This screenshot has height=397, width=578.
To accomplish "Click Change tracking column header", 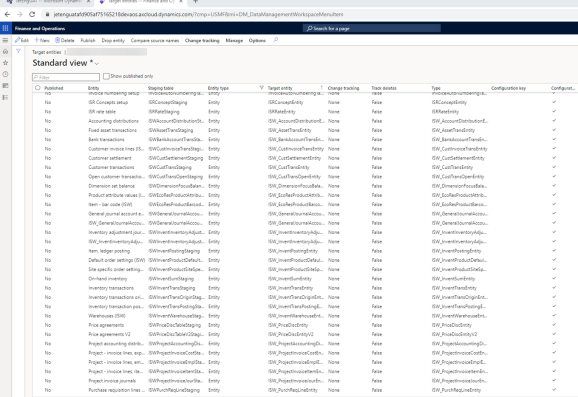I will [343, 88].
